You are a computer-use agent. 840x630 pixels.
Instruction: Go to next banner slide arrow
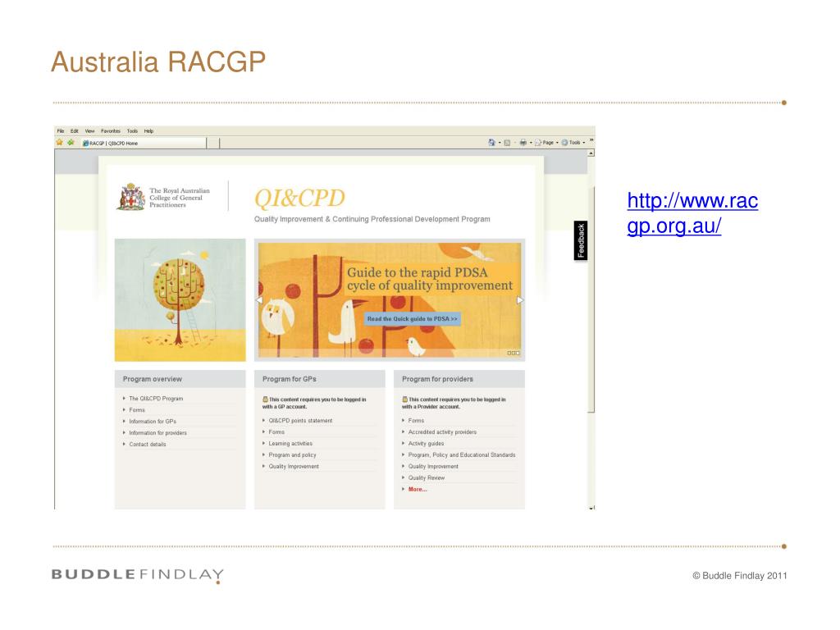click(x=519, y=300)
